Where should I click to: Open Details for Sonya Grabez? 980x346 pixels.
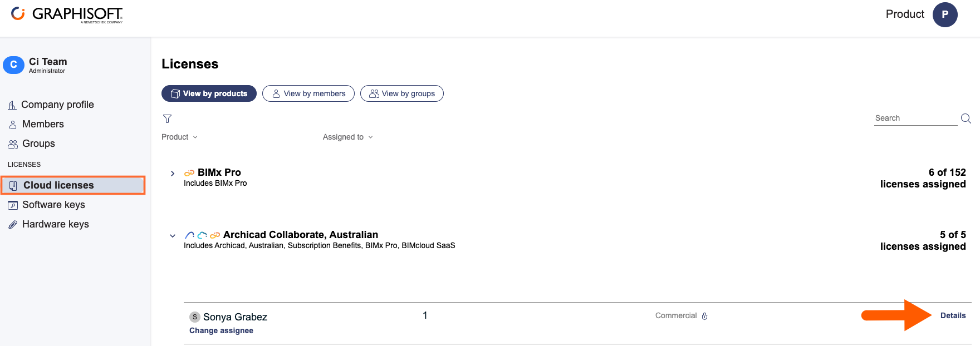click(x=953, y=315)
